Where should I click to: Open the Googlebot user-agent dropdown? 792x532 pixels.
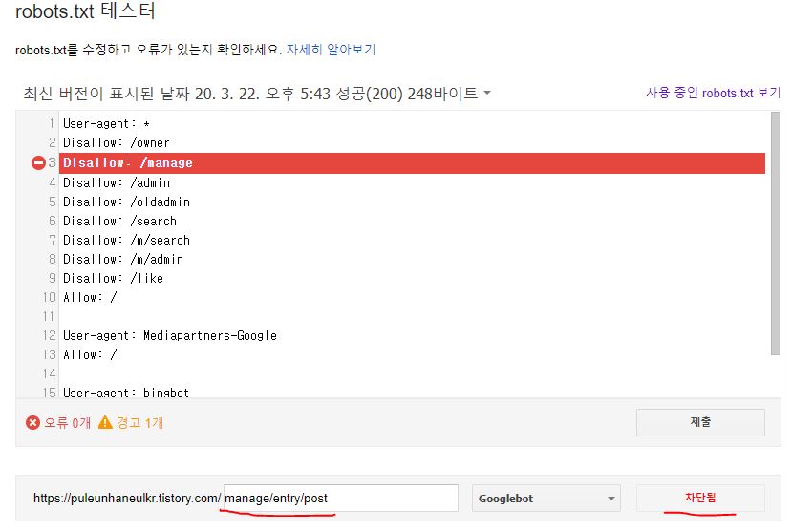point(546,499)
